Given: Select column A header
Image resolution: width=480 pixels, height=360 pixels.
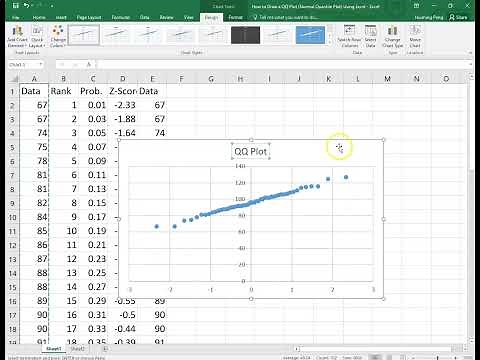Looking at the screenshot, I should [34, 79].
